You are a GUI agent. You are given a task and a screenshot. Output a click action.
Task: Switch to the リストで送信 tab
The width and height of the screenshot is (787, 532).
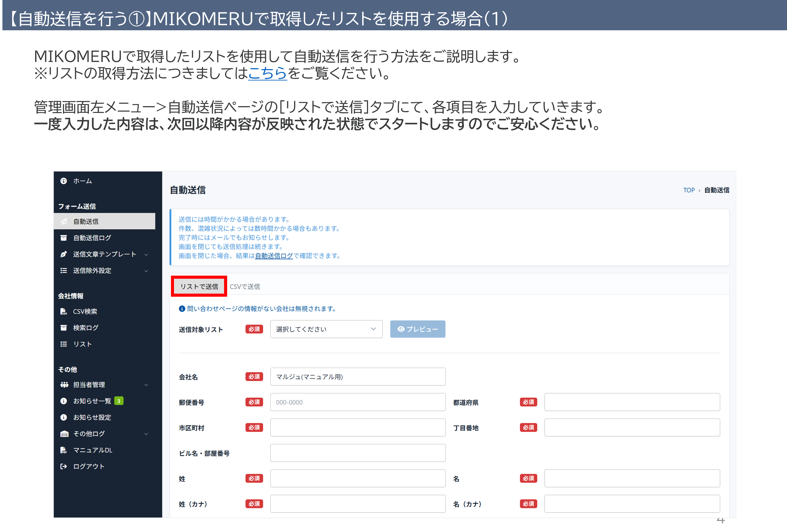199,286
